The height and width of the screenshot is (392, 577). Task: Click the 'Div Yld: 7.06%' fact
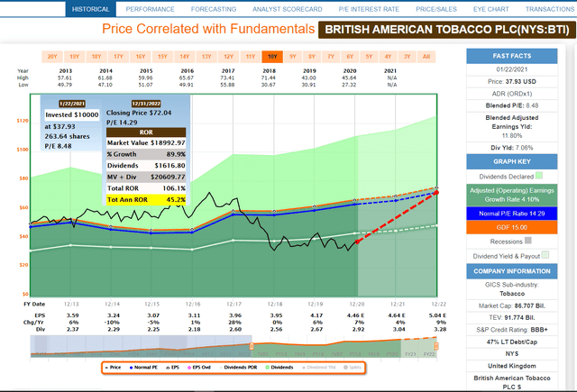click(511, 148)
